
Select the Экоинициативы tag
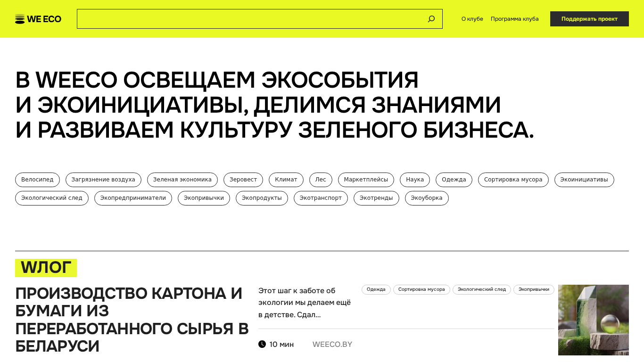tap(584, 180)
